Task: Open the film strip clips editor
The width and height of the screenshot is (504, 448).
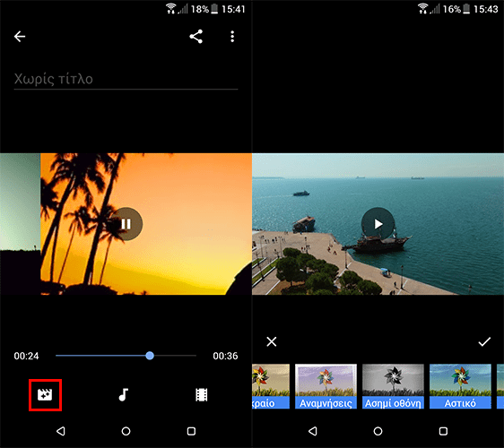Action: point(202,395)
